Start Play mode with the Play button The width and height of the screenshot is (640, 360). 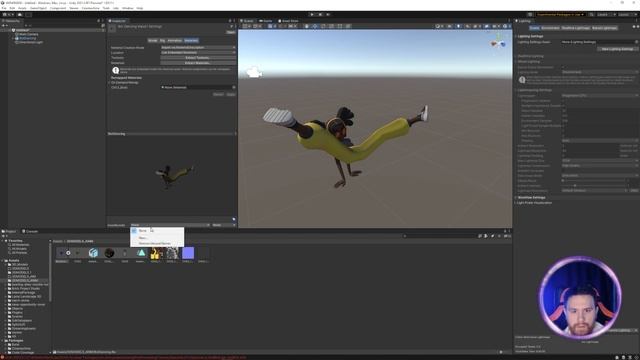[312, 14]
